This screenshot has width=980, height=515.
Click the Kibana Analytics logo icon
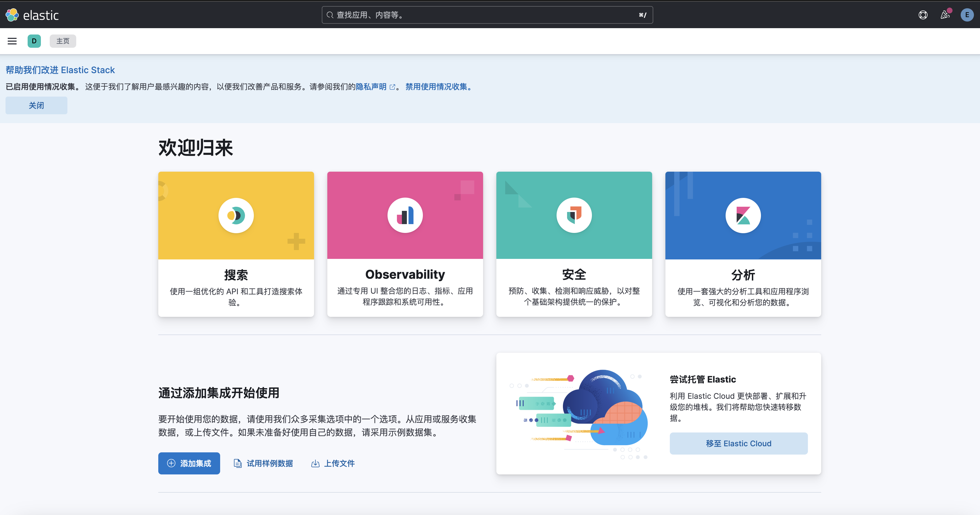[x=743, y=216]
